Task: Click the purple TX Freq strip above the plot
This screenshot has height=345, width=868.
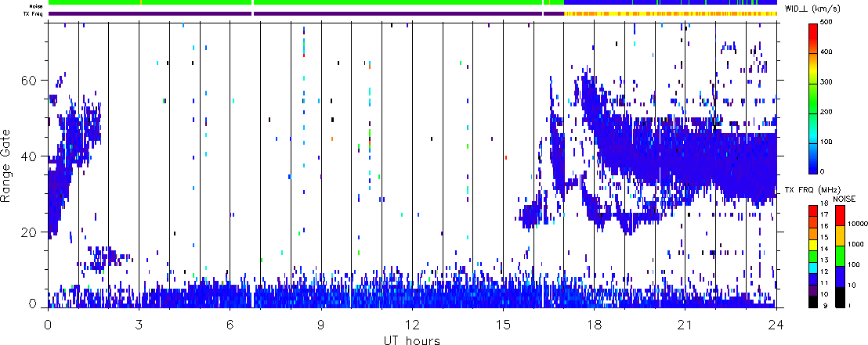Action: pos(306,13)
